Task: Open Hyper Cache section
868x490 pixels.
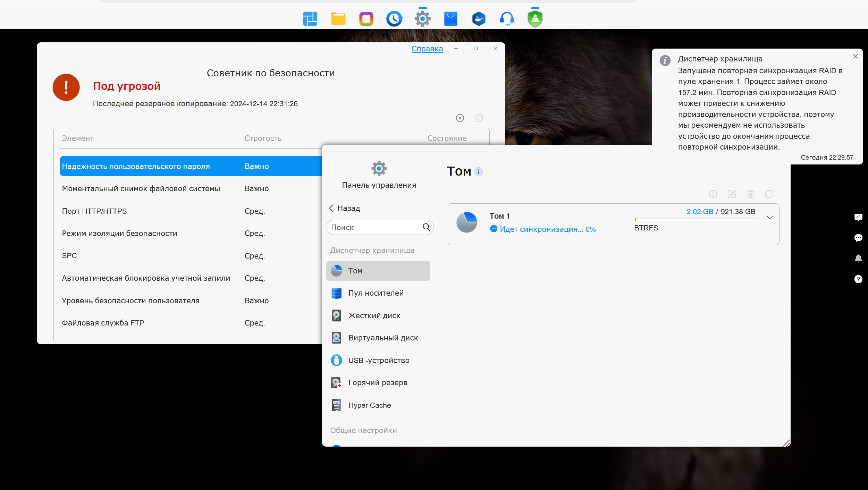Action: (369, 405)
